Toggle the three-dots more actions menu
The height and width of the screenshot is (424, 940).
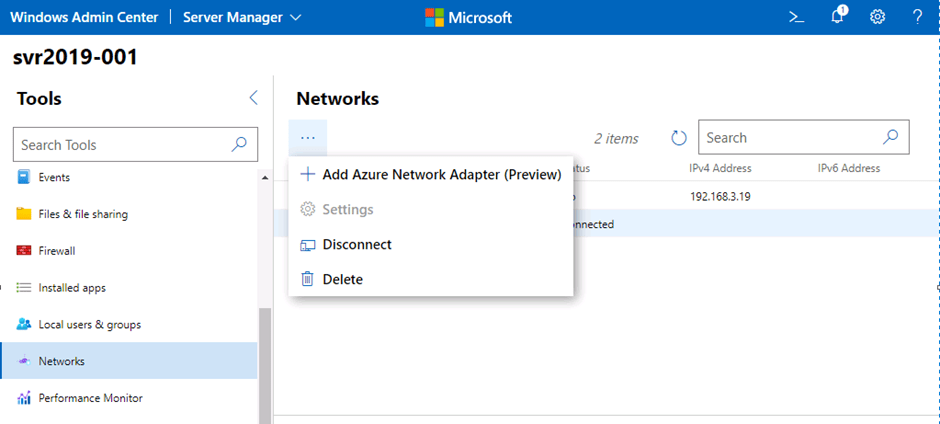307,138
